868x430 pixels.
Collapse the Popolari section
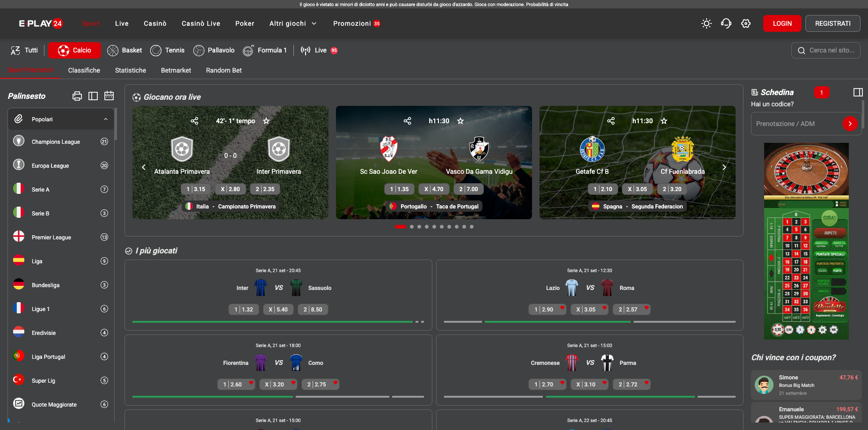[106, 119]
